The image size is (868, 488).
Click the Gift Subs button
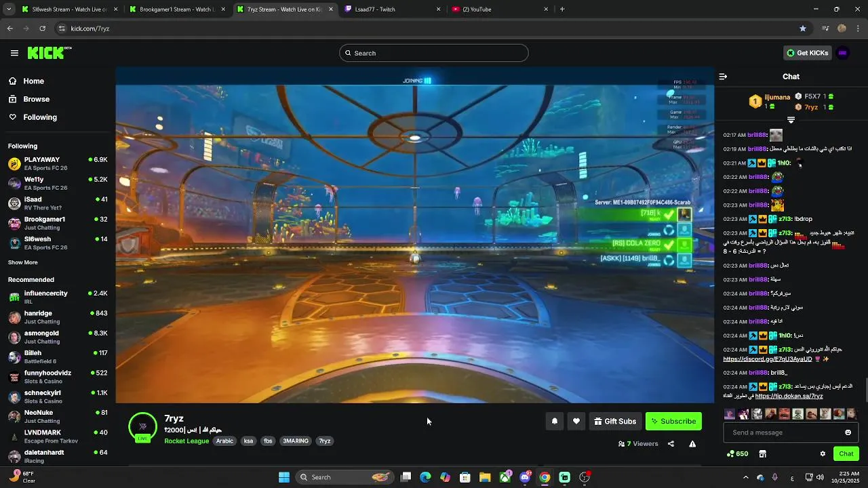(x=615, y=421)
